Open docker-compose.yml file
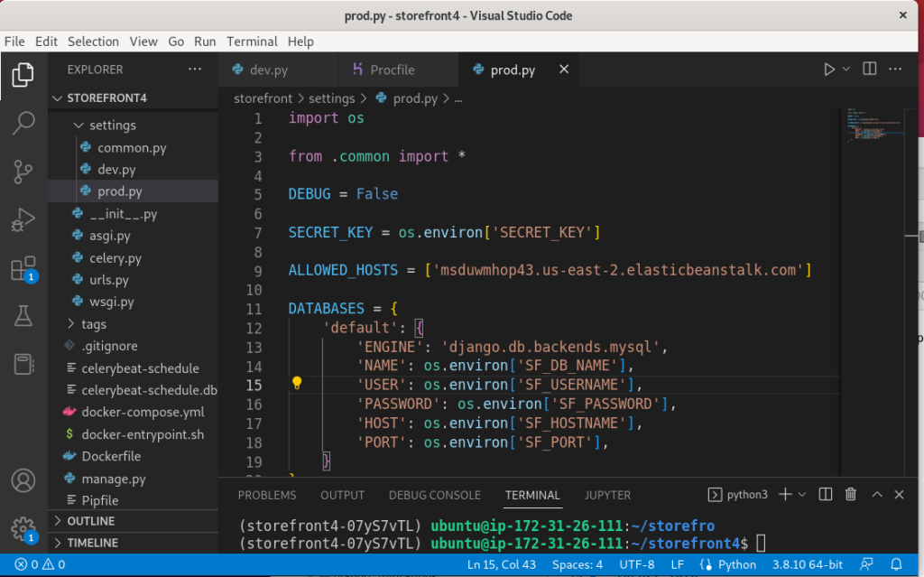Viewport: 924px width, 577px height. click(x=143, y=412)
